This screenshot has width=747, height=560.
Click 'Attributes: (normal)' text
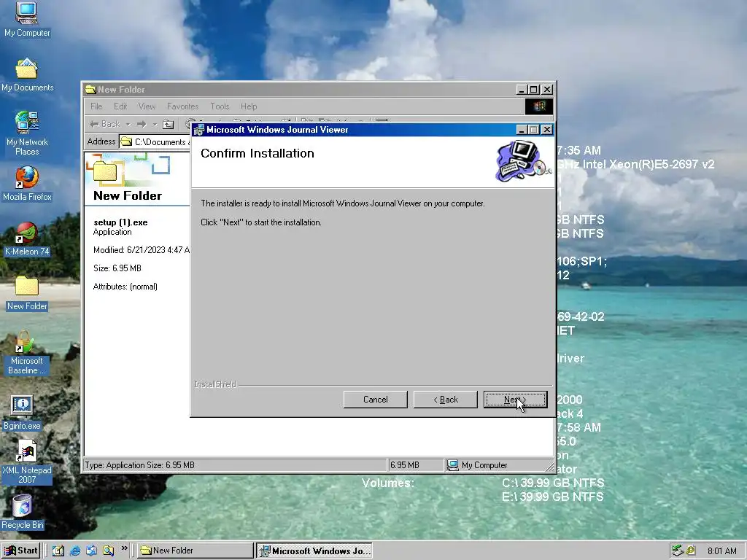125,287
